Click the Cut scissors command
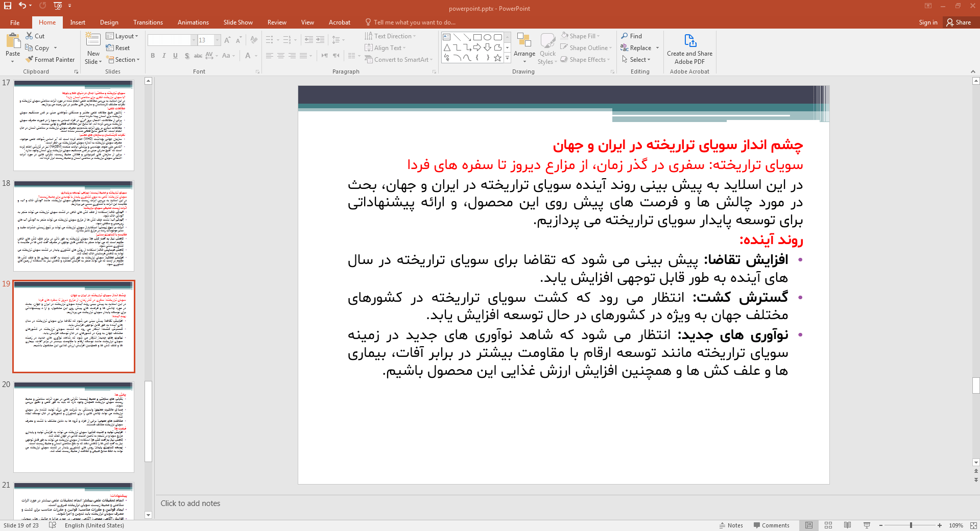 pyautogui.click(x=35, y=36)
